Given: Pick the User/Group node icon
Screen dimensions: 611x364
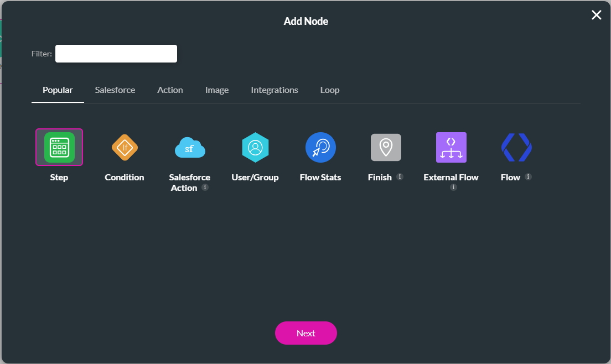Looking at the screenshot, I should click(x=255, y=147).
